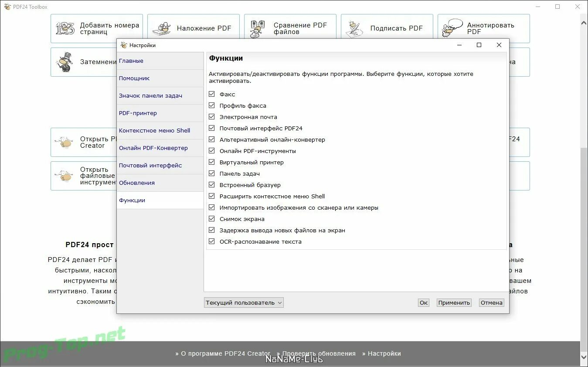The height and width of the screenshot is (367, 588).
Task: Disable 'OCR-распознавание текста' checkbox
Action: [x=212, y=241]
